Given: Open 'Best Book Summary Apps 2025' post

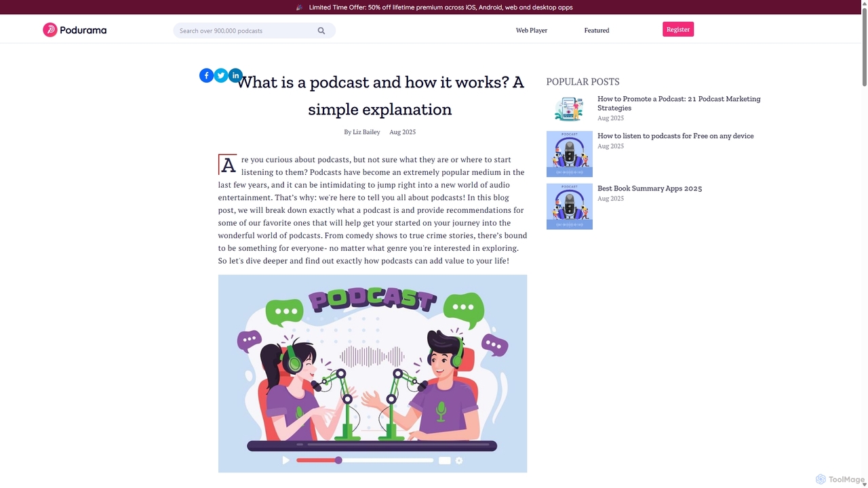Looking at the screenshot, I should (x=650, y=188).
